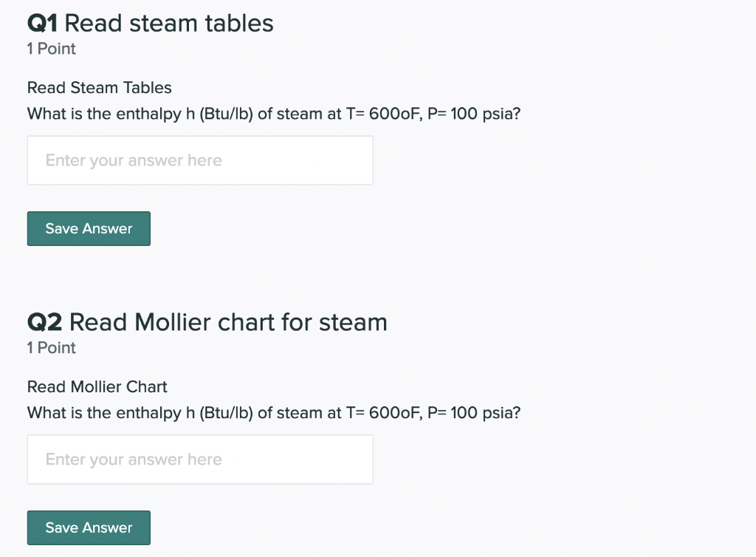Click the bold Q2 label
756x557 pixels.
[44, 322]
